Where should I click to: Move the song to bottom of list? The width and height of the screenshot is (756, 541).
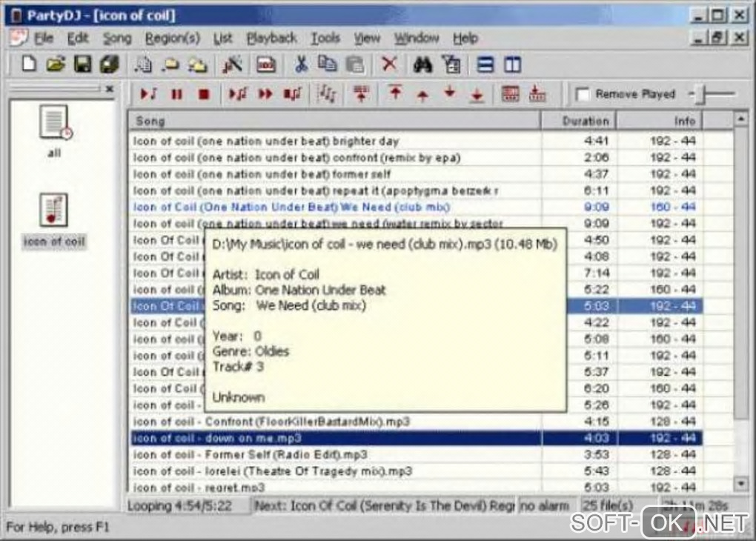[x=477, y=95]
